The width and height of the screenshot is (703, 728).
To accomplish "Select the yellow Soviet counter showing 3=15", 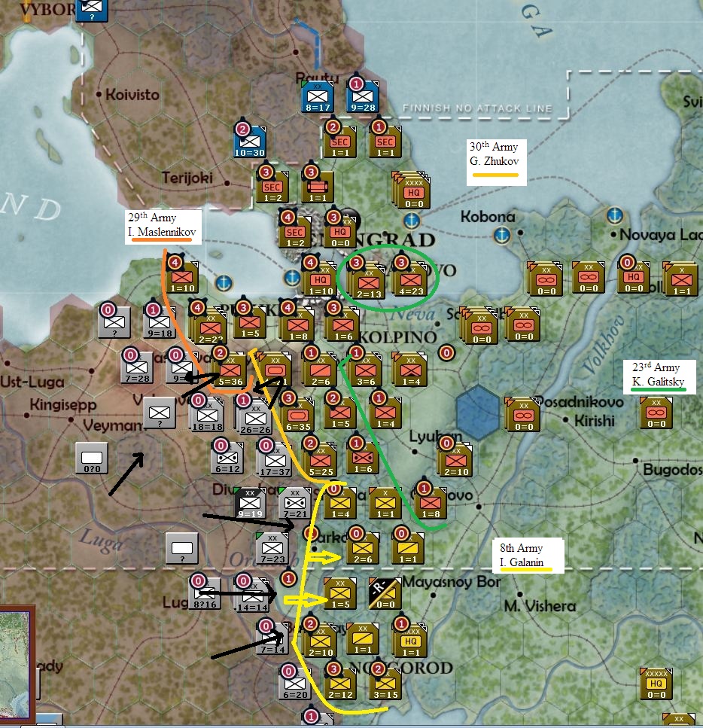I will click(385, 684).
